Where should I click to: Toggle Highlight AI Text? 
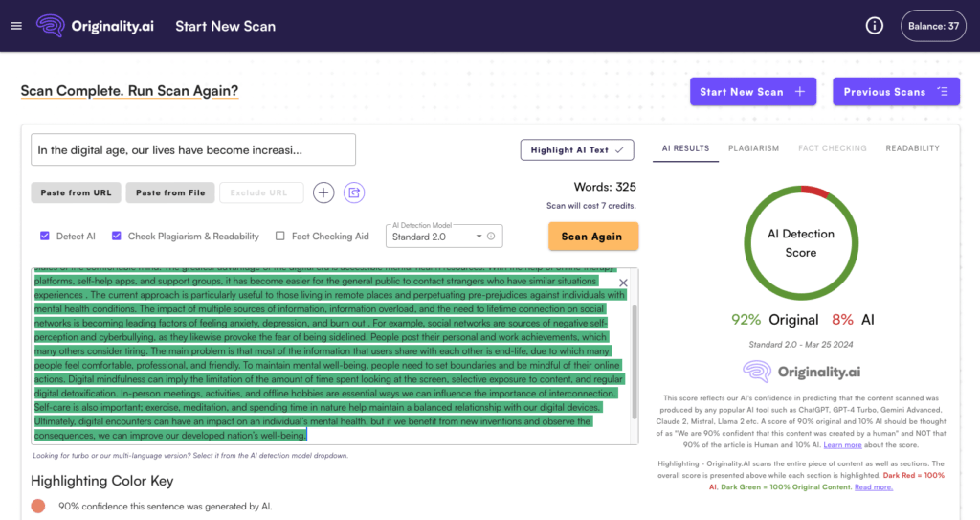tap(577, 149)
